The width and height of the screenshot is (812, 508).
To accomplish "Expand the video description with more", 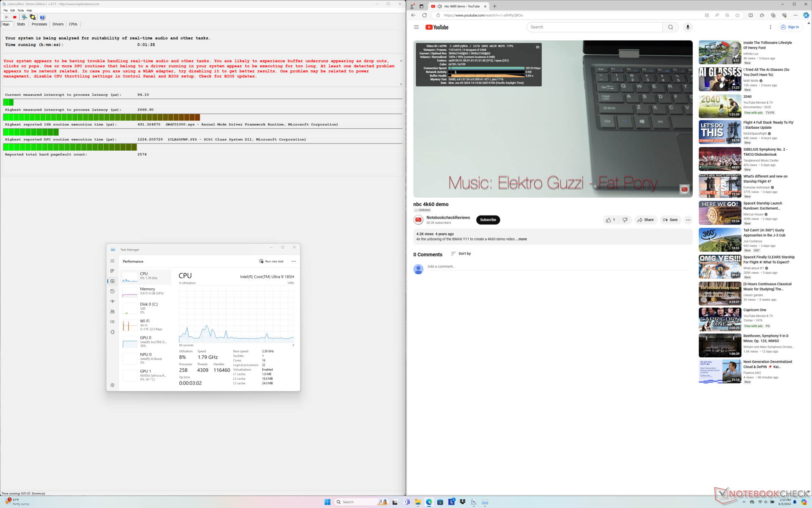I will tap(522, 239).
